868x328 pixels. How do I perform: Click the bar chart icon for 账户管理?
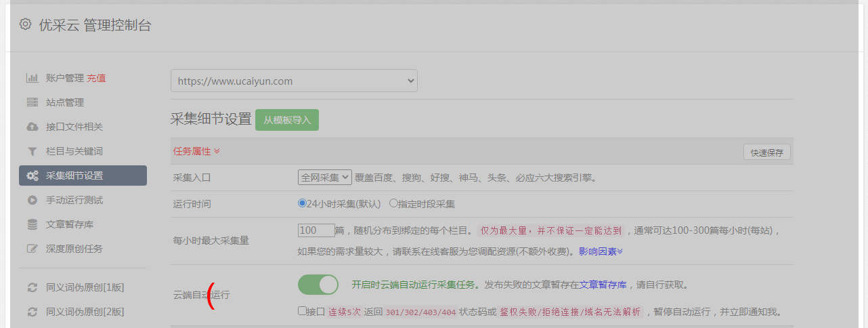pos(32,78)
